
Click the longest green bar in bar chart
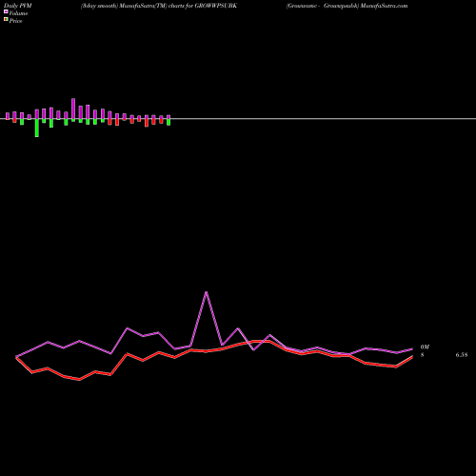tap(37, 128)
